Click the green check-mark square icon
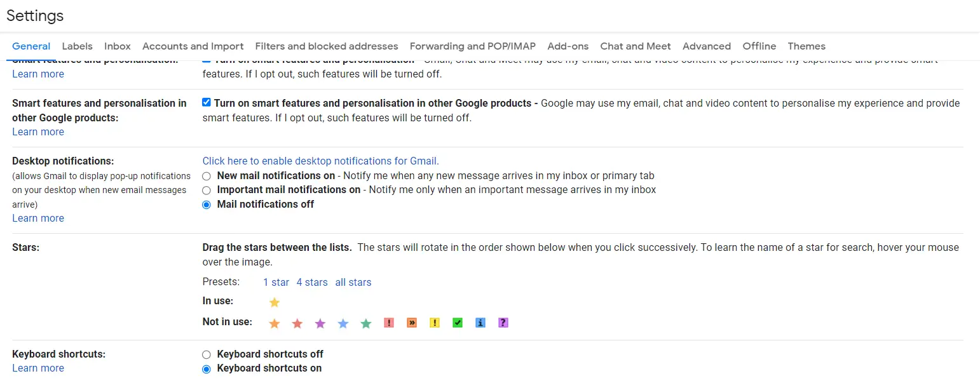Screen dimensions: 980x383 (457, 323)
